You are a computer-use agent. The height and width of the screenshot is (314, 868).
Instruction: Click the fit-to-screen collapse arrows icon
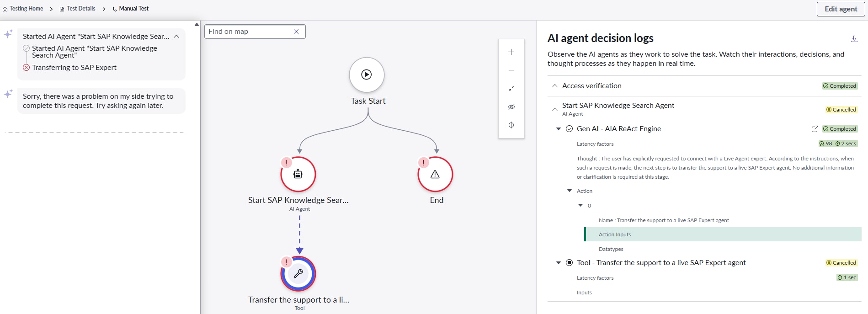(x=511, y=89)
